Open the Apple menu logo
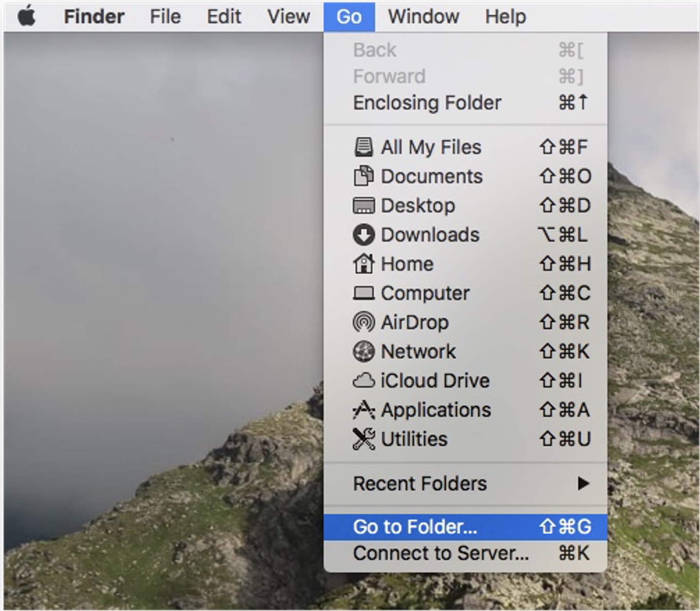Screen dimensions: 700x611 (27, 17)
